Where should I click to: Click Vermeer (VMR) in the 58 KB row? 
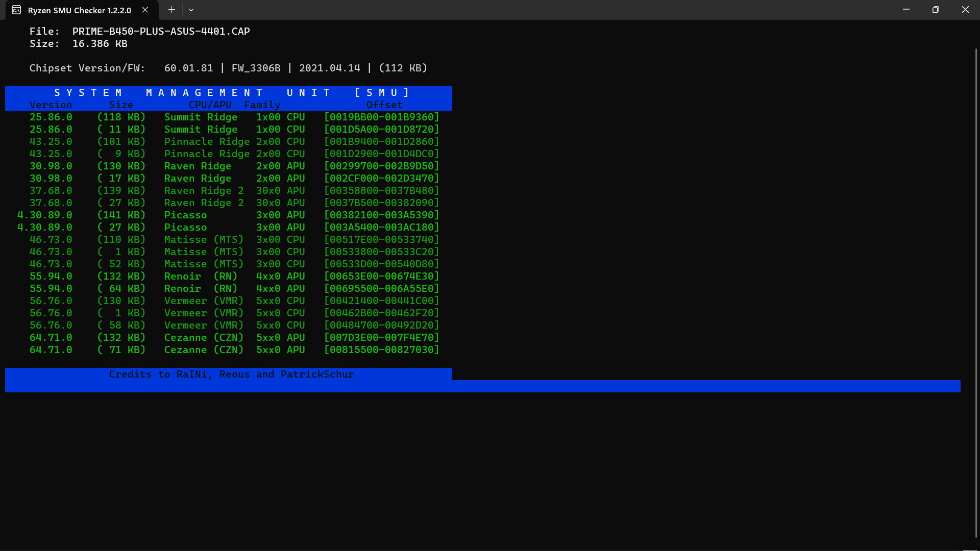(x=204, y=325)
